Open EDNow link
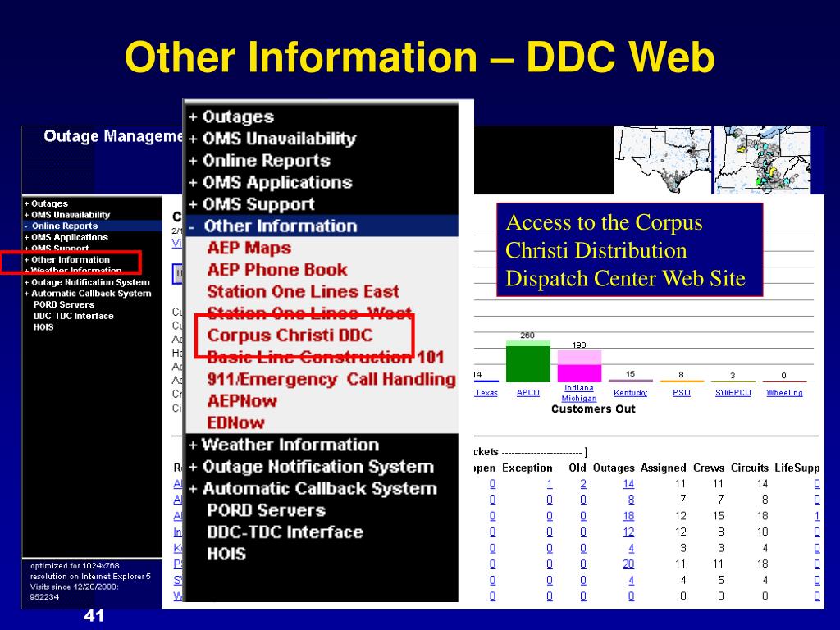This screenshot has width=840, height=630. coord(235,423)
